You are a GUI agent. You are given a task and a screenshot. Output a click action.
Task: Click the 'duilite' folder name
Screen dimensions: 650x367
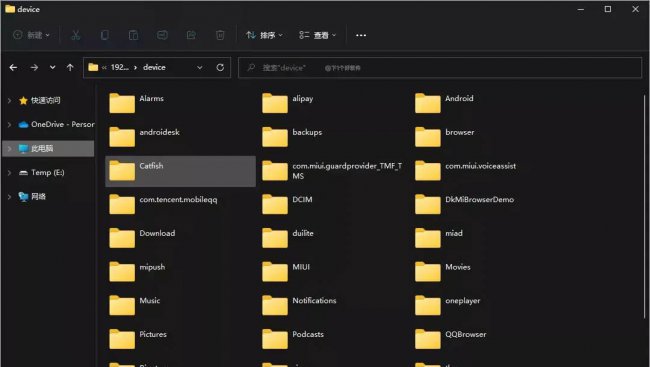(x=303, y=233)
